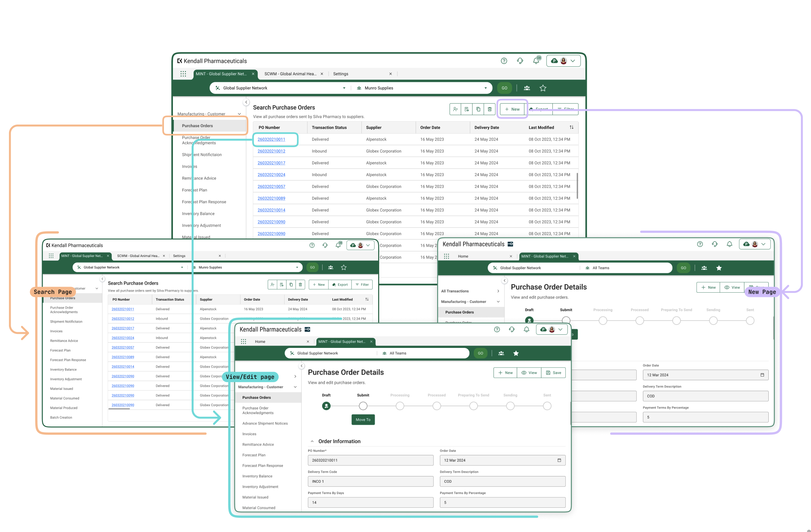The width and height of the screenshot is (811, 532).
Task: Open the teams people icon beside GO in the top window
Action: (527, 88)
